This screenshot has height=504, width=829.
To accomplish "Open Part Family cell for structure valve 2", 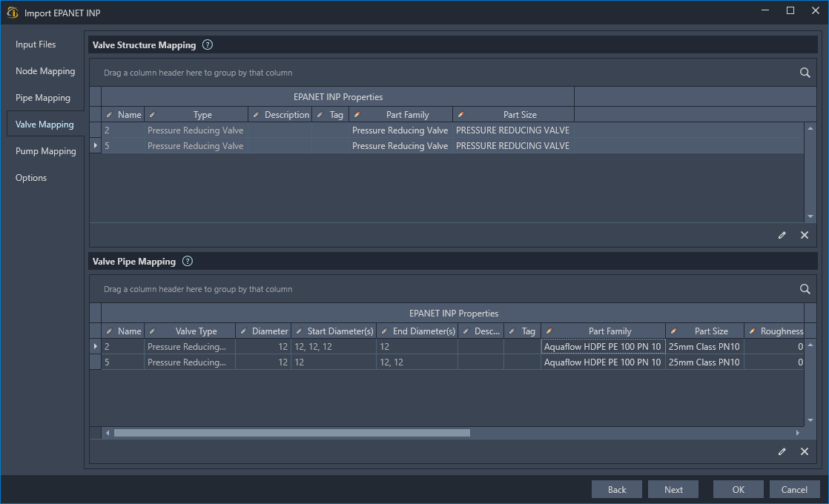I will coord(400,130).
